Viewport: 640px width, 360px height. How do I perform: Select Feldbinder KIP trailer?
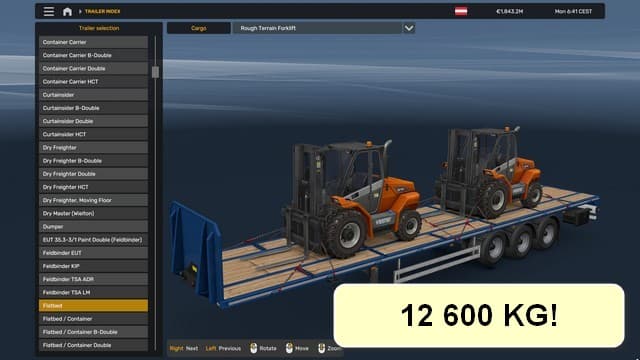click(x=93, y=266)
